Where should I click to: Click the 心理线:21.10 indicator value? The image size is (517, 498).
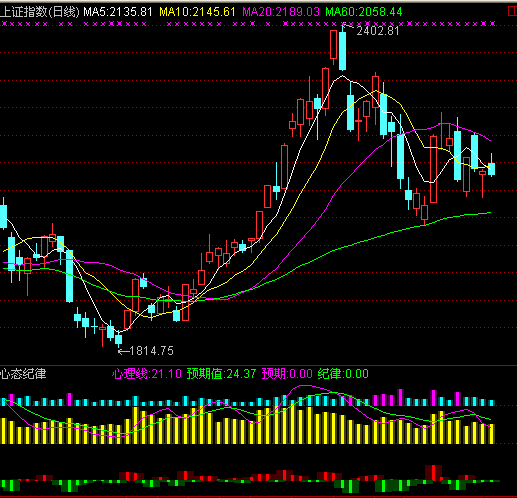click(147, 374)
